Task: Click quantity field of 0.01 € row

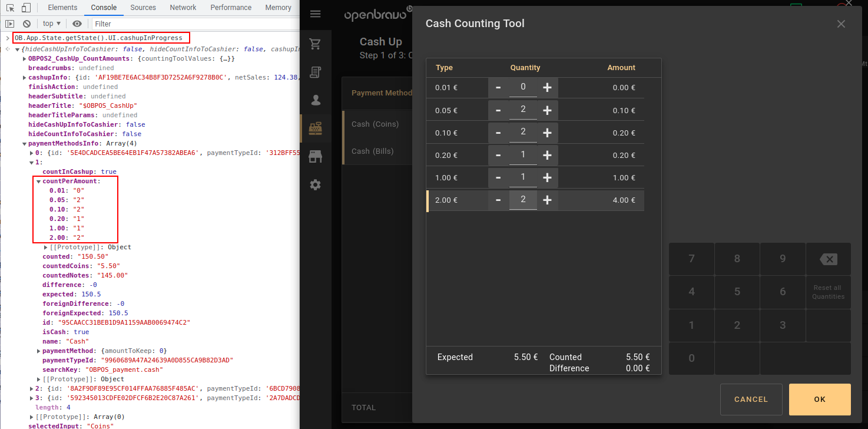Action: click(x=523, y=87)
